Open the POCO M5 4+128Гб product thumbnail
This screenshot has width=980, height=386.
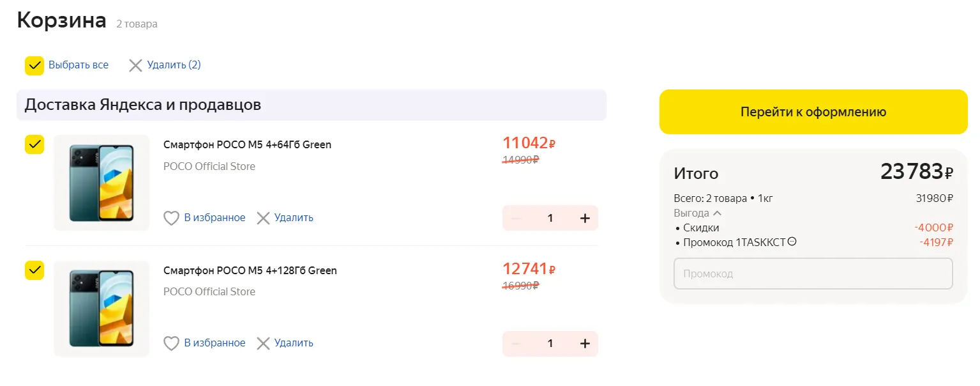(x=102, y=309)
